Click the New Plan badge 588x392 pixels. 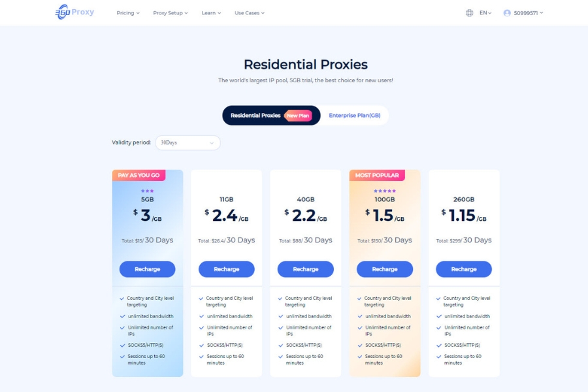coord(298,116)
